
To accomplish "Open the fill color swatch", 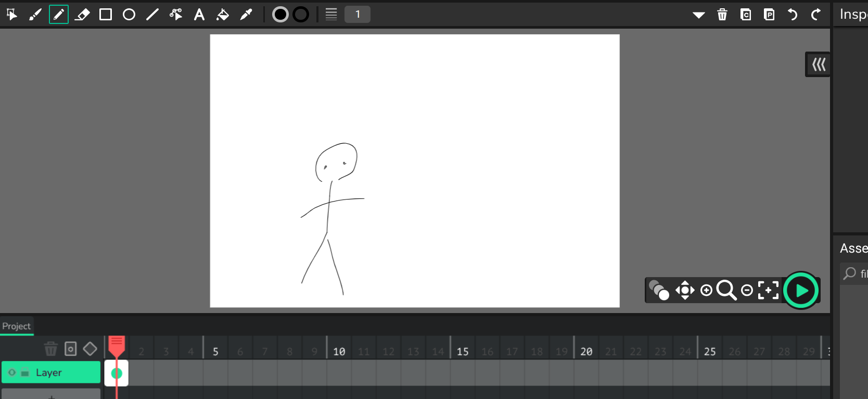I will tap(280, 15).
